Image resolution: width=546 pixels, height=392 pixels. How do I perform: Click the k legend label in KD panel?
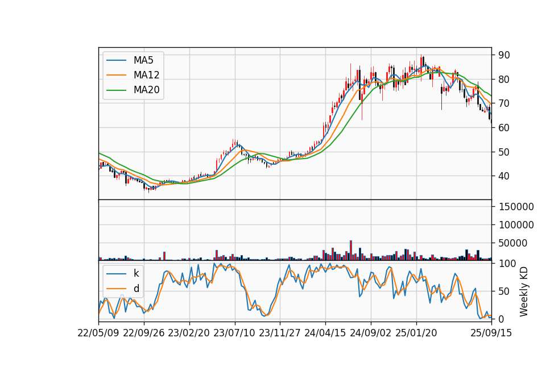tap(136, 273)
